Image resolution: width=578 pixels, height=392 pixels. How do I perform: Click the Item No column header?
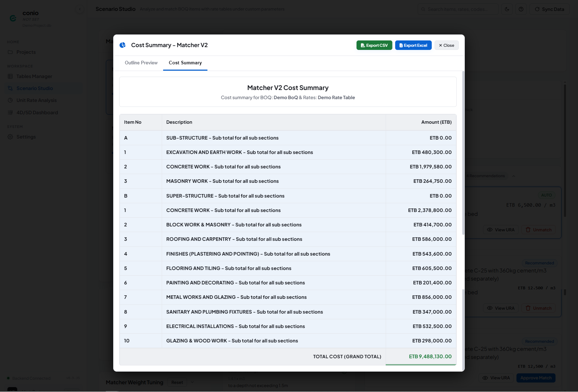(x=141, y=122)
